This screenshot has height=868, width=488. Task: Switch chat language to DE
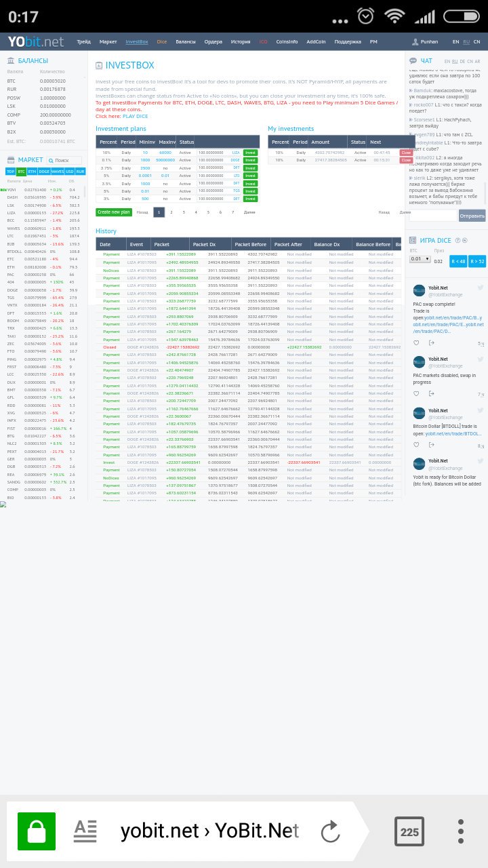(462, 62)
